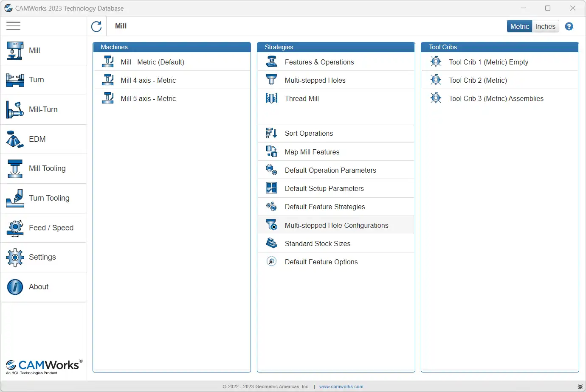Click the Thread Mill icon
586x392 pixels.
[x=271, y=98]
